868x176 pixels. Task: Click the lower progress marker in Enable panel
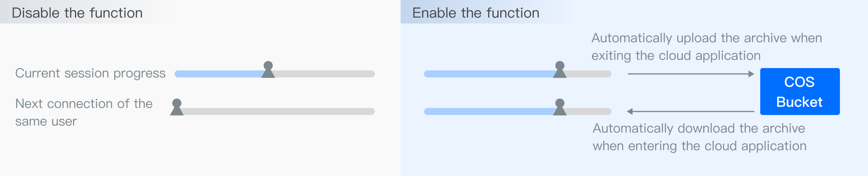[x=560, y=108]
